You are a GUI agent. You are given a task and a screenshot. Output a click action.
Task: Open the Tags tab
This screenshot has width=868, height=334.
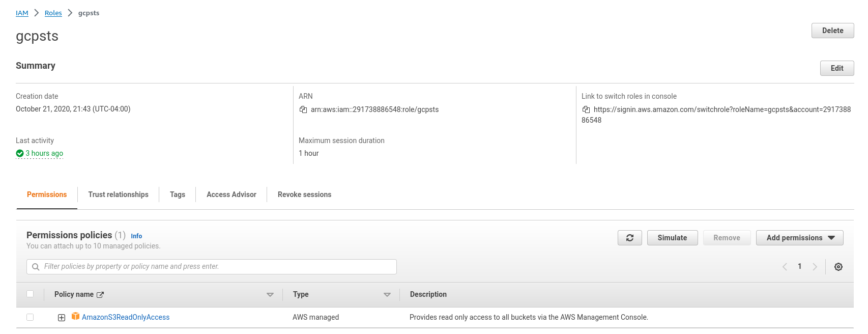pos(178,194)
